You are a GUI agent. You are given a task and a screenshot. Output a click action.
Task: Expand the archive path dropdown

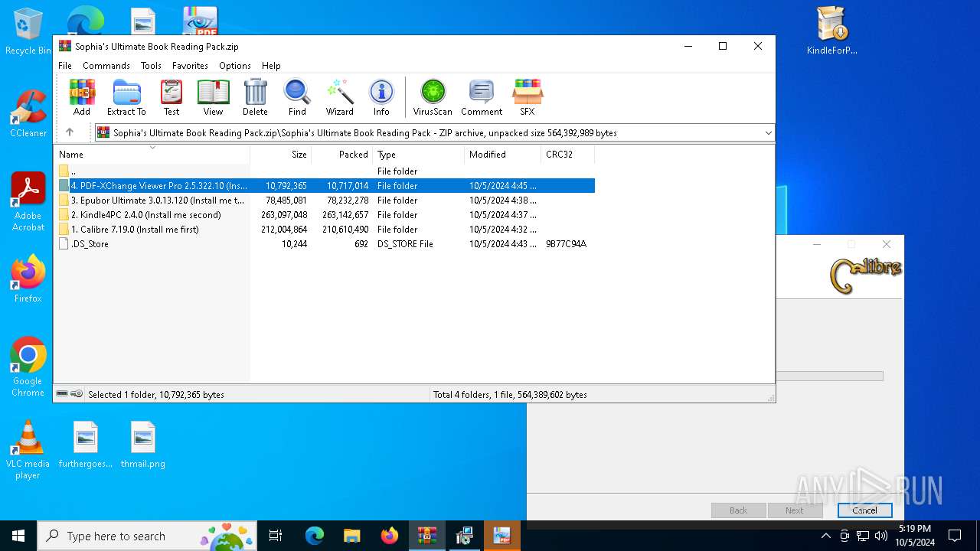pos(768,133)
